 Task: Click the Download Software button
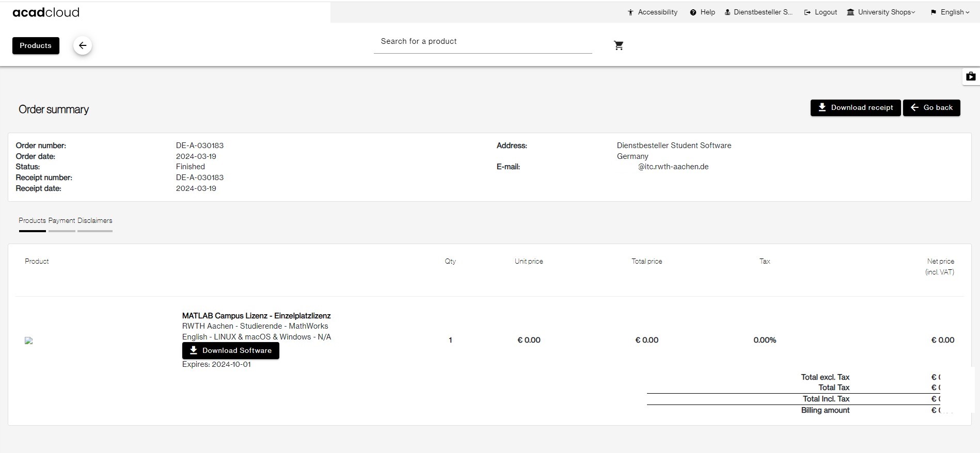230,351
